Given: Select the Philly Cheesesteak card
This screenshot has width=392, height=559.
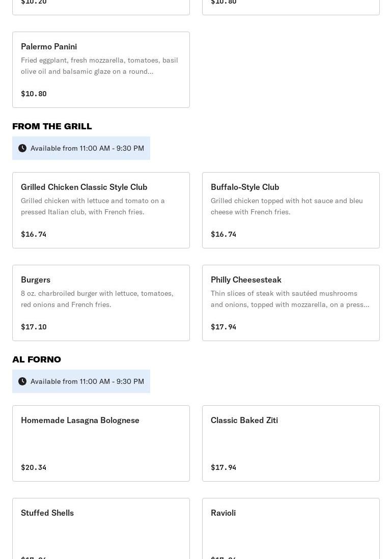Looking at the screenshot, I should pos(291,302).
